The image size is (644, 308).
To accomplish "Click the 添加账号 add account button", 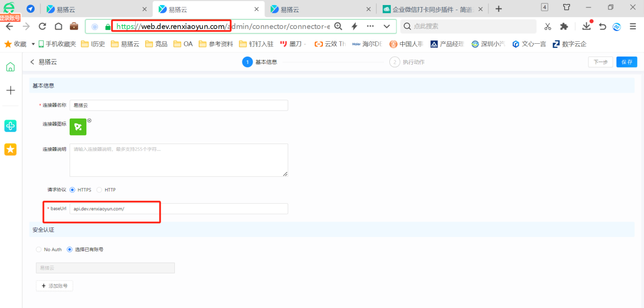I will [54, 286].
